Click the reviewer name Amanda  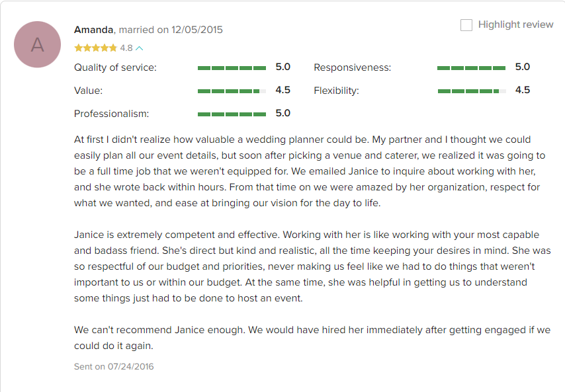click(x=94, y=30)
